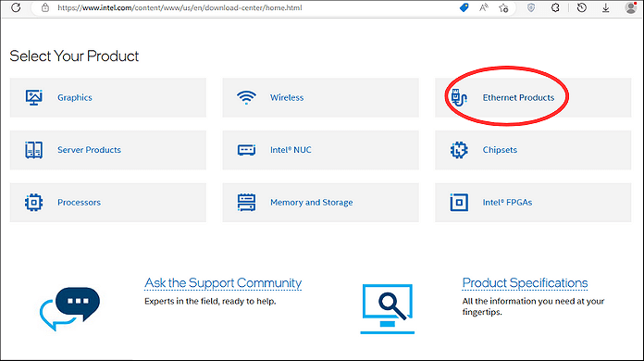The width and height of the screenshot is (644, 361).
Task: Click the Graphics monitor icon
Action: coord(33,97)
